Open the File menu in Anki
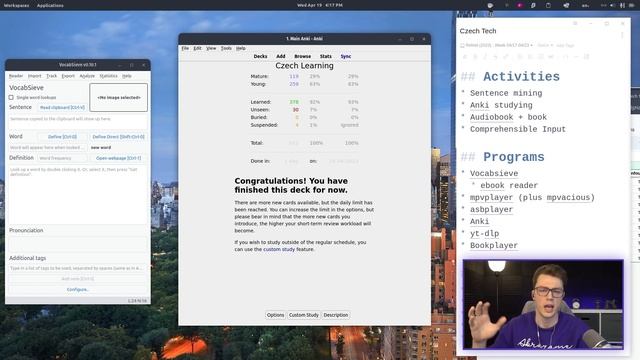 (185, 48)
